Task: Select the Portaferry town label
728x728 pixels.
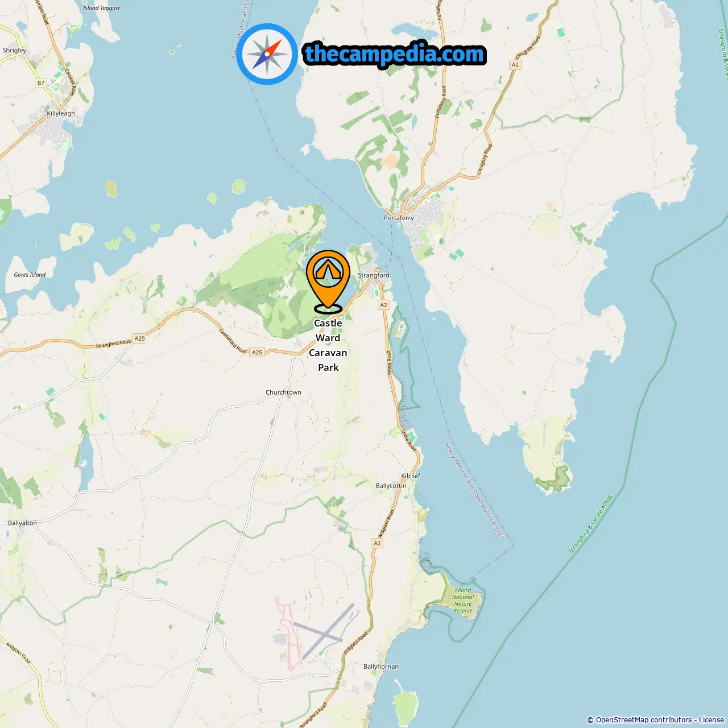Action: (399, 218)
